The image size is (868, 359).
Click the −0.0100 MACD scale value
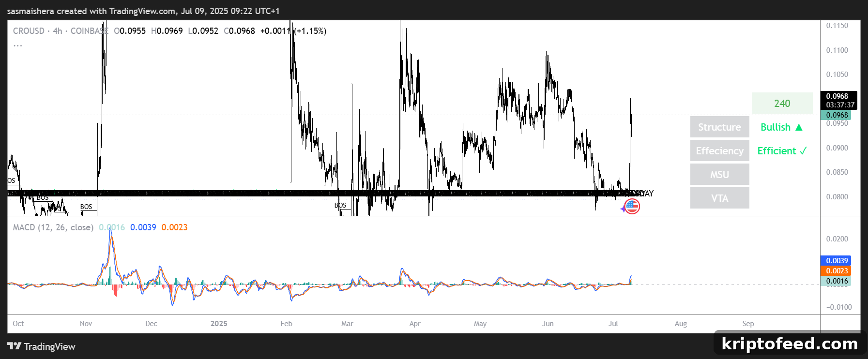838,307
